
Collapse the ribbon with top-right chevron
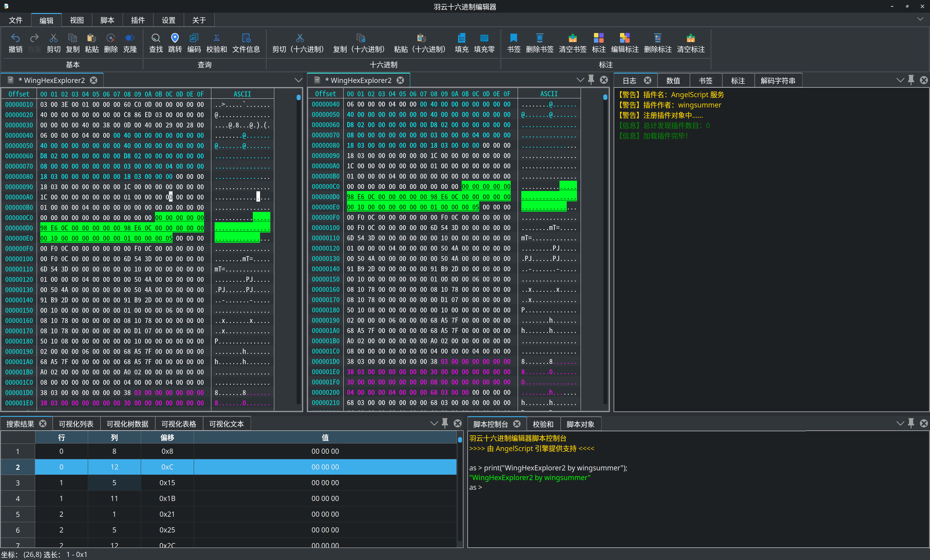click(x=920, y=19)
